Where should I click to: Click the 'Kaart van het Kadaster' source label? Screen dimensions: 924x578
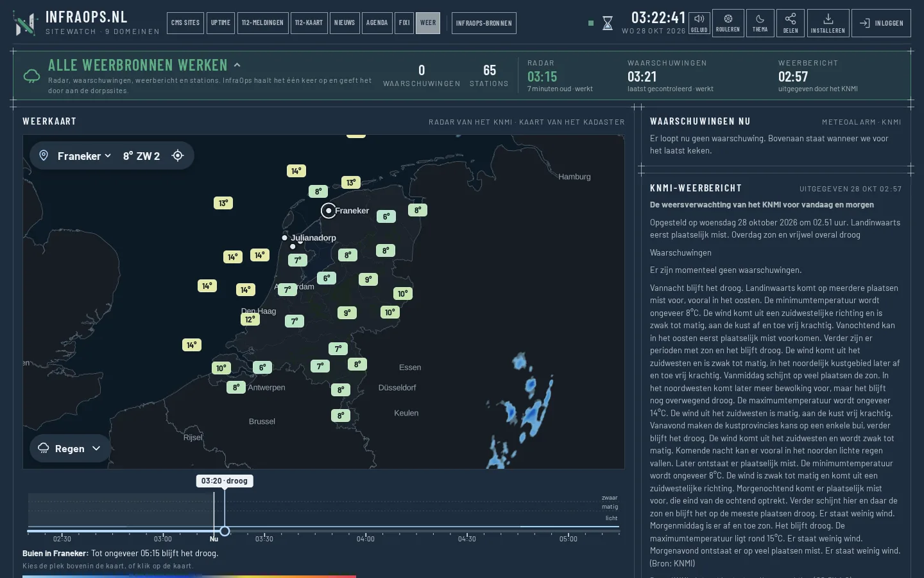pos(572,122)
